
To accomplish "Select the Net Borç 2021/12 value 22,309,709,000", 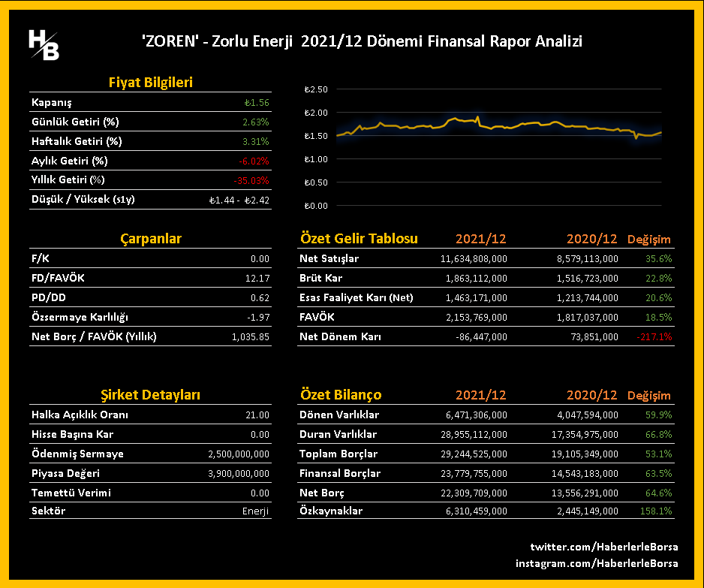I will click(x=474, y=493).
